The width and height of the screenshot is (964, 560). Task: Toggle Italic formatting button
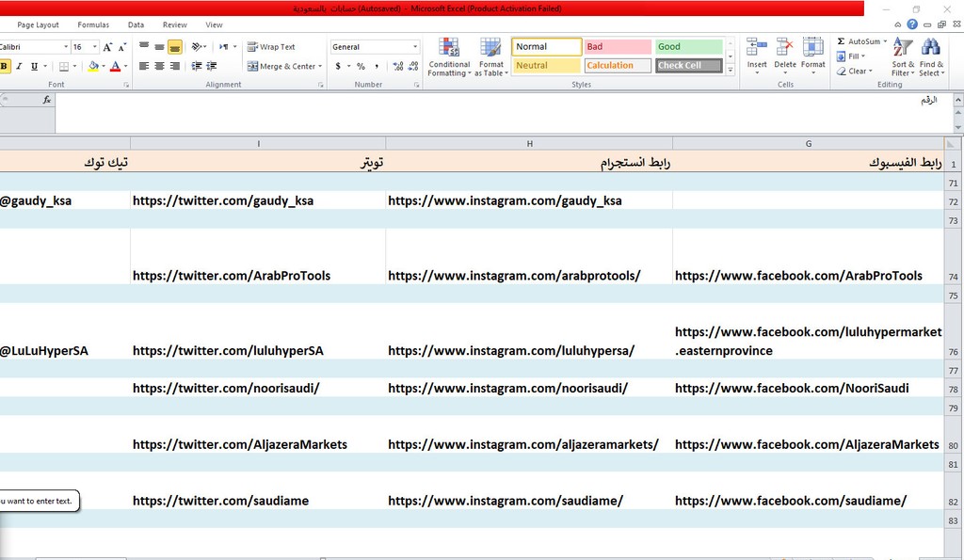[x=19, y=67]
